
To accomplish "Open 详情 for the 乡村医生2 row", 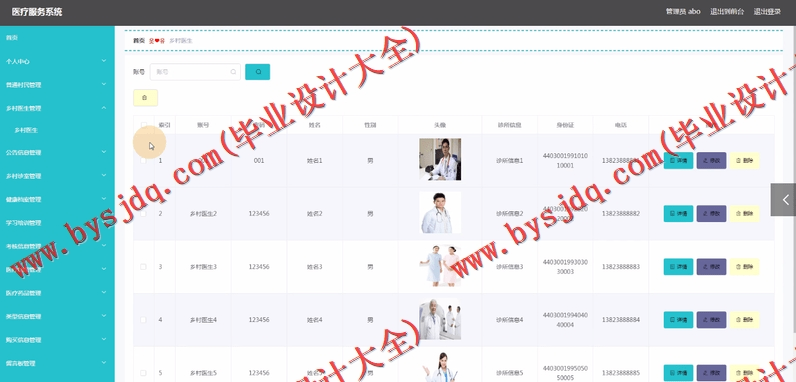I will point(678,213).
